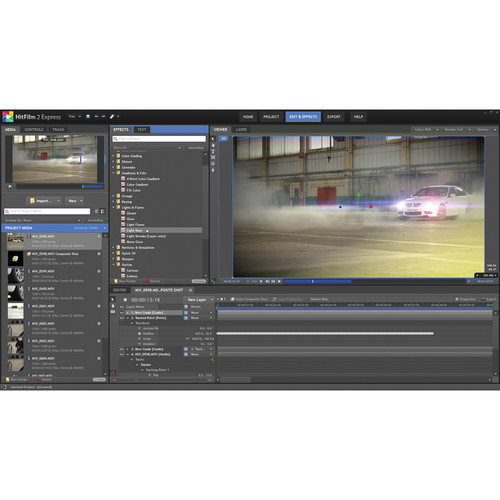The height and width of the screenshot is (500, 500).
Task: Click the Export button in editor toolbar
Action: [489, 299]
